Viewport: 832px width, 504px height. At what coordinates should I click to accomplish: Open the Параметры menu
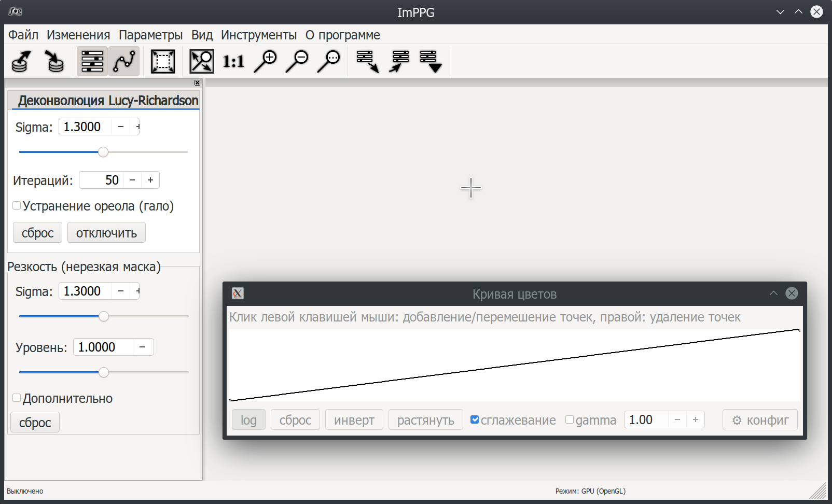(x=150, y=35)
